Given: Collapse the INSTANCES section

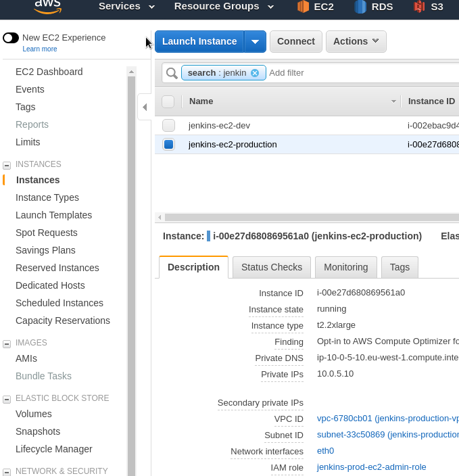Looking at the screenshot, I should (x=7, y=165).
